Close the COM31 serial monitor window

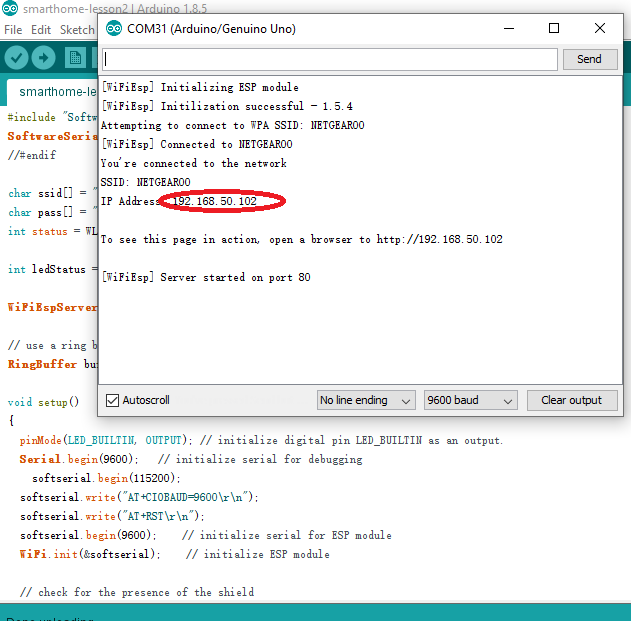(600, 28)
